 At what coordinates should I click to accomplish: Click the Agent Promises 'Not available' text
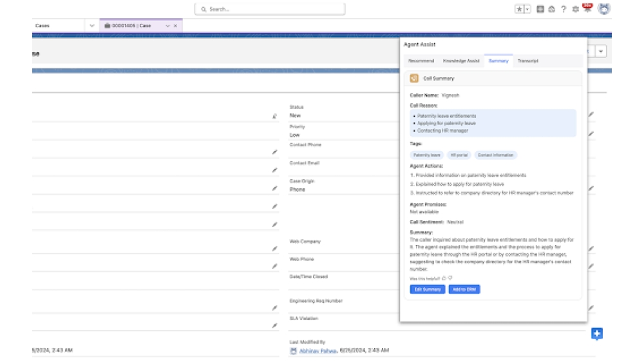point(424,211)
